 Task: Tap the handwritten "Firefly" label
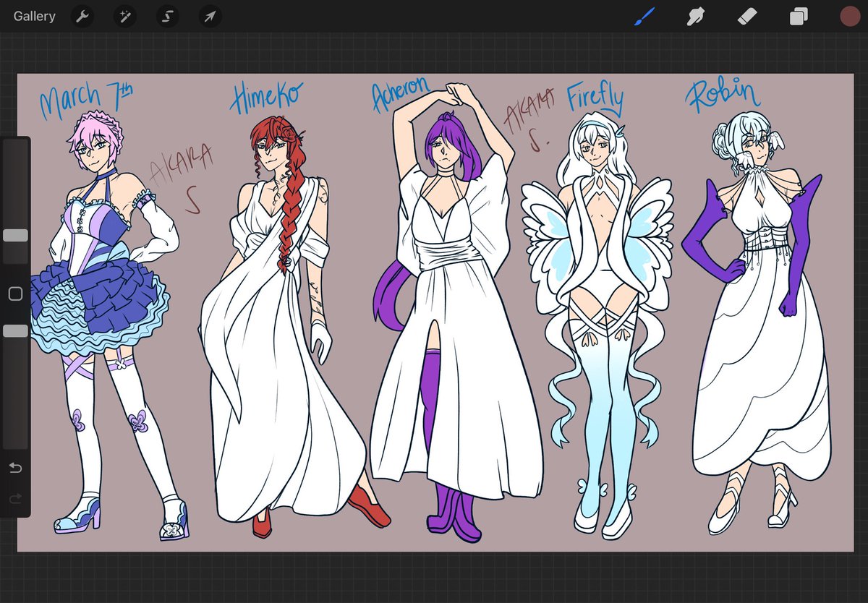pos(595,98)
